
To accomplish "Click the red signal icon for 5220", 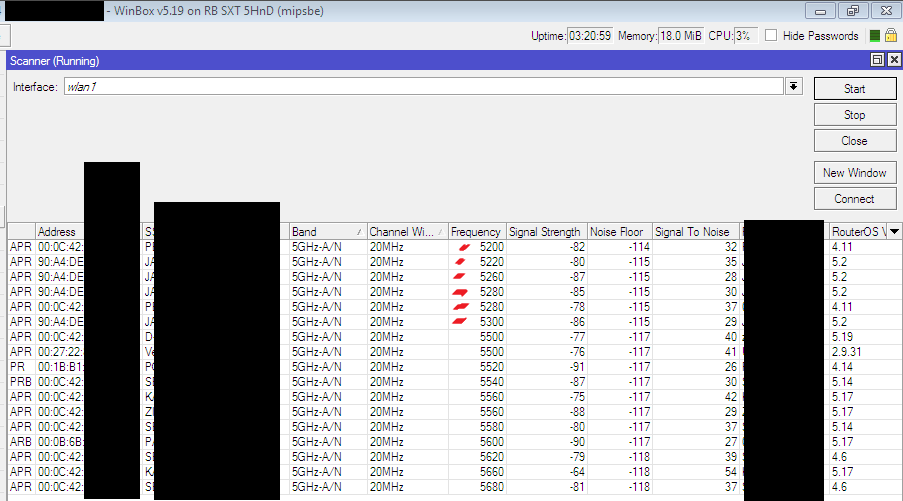I will tap(460, 262).
